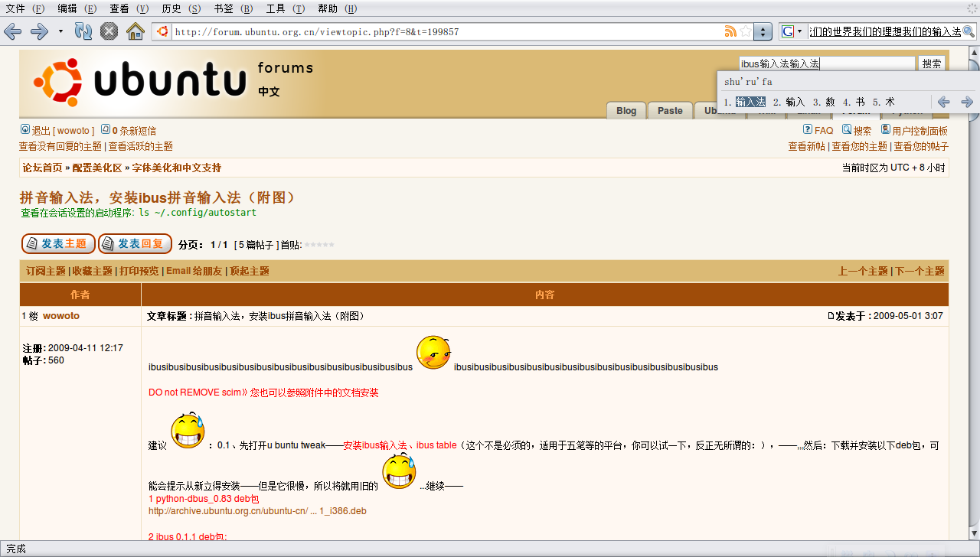Click the small post icon before 发表于
The width and height of the screenshot is (980, 557).
[x=831, y=316]
